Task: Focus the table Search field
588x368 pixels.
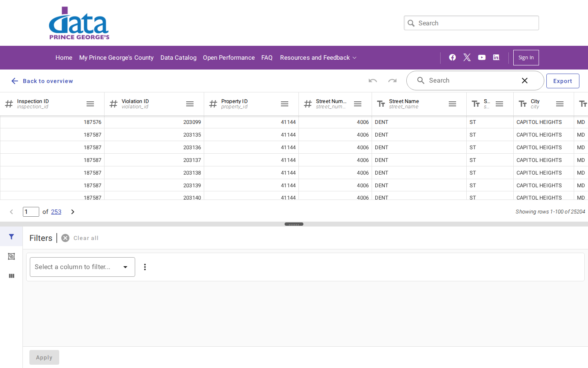Action: [475, 81]
